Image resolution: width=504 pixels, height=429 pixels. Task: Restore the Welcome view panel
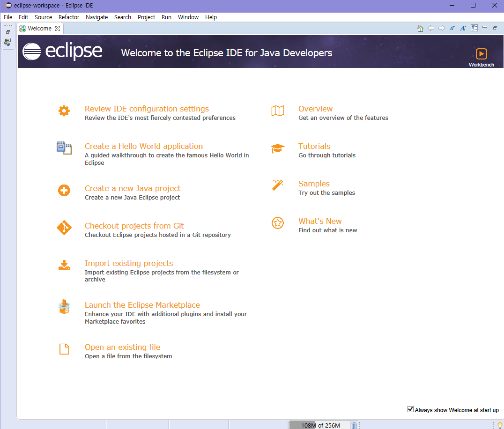point(495,28)
